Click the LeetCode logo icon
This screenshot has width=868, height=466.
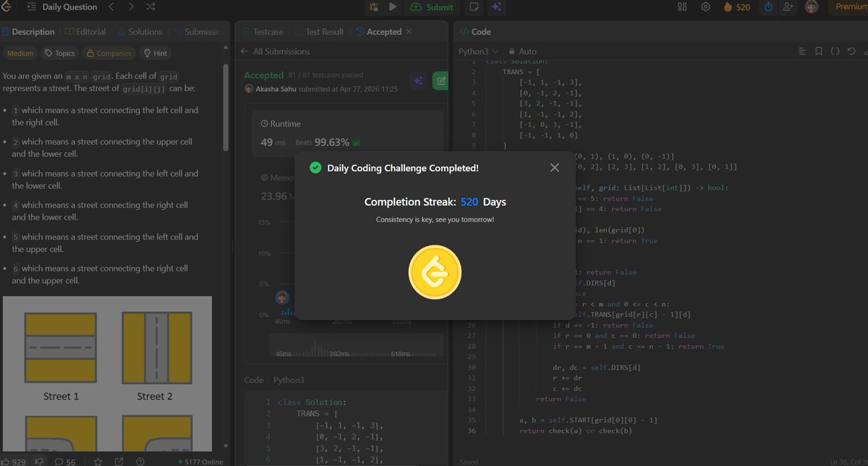[x=5, y=7]
